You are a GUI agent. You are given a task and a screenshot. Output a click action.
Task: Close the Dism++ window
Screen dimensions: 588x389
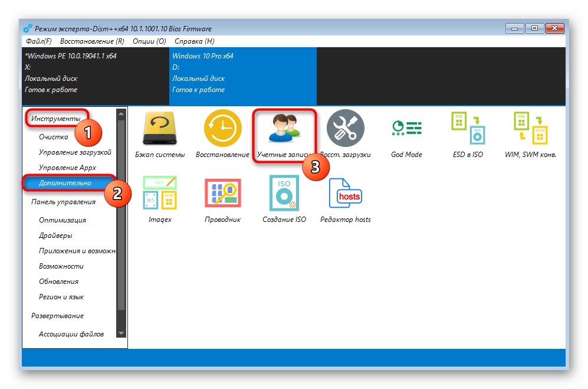[x=555, y=28]
